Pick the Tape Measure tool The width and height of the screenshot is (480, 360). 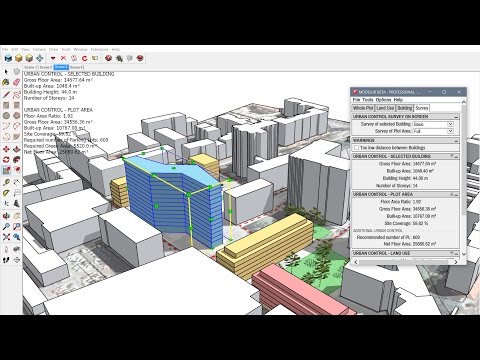[6, 182]
